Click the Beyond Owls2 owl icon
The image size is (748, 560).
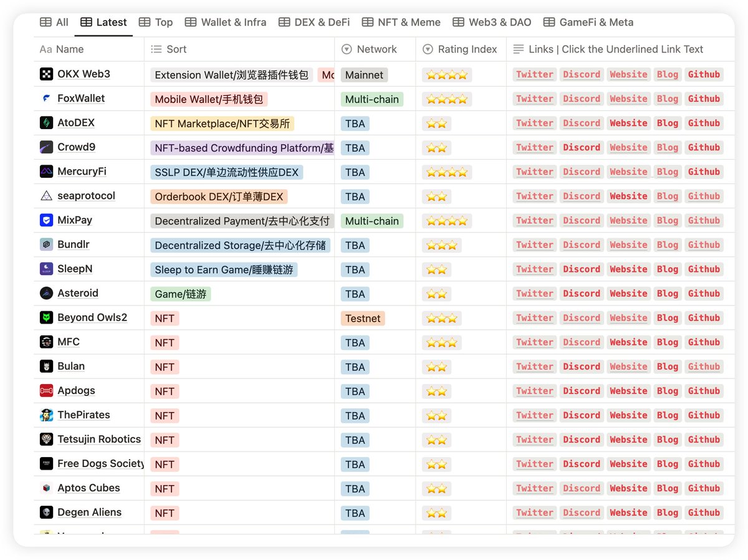coord(47,317)
